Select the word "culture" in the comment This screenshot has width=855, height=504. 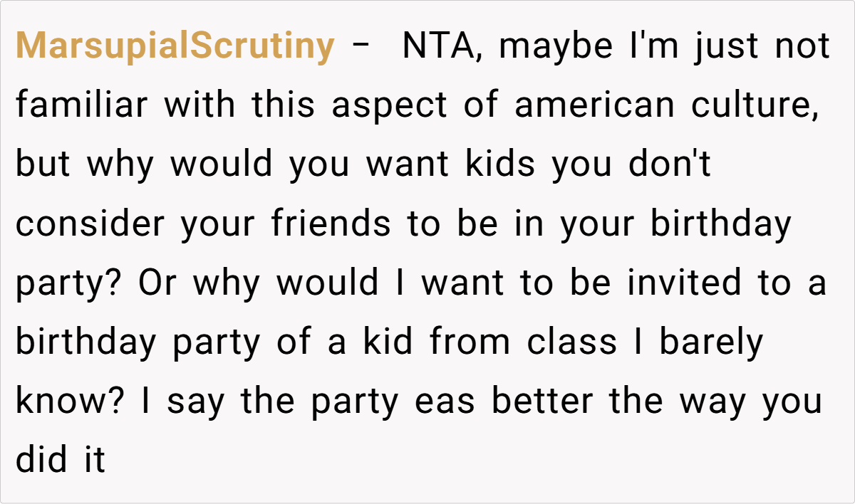[754, 105]
